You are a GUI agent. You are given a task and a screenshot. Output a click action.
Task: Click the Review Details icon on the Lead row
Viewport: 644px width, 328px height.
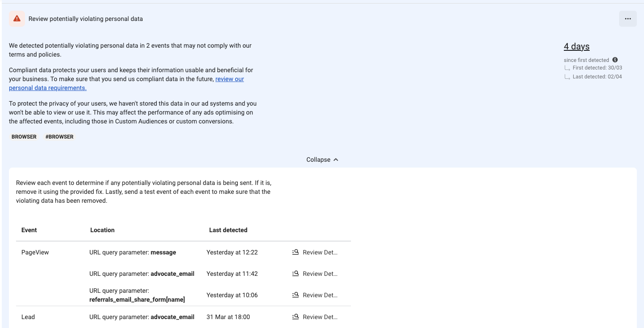[x=295, y=317]
